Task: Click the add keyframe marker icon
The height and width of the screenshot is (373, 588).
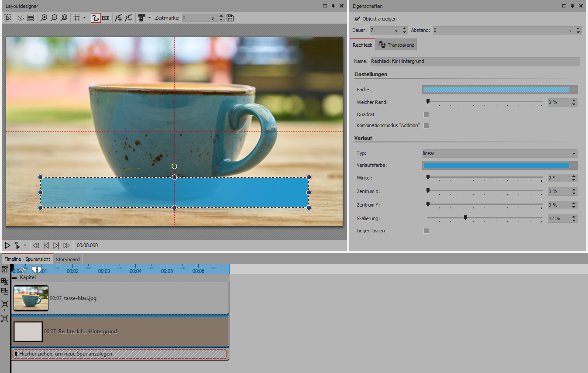Action: (x=118, y=18)
